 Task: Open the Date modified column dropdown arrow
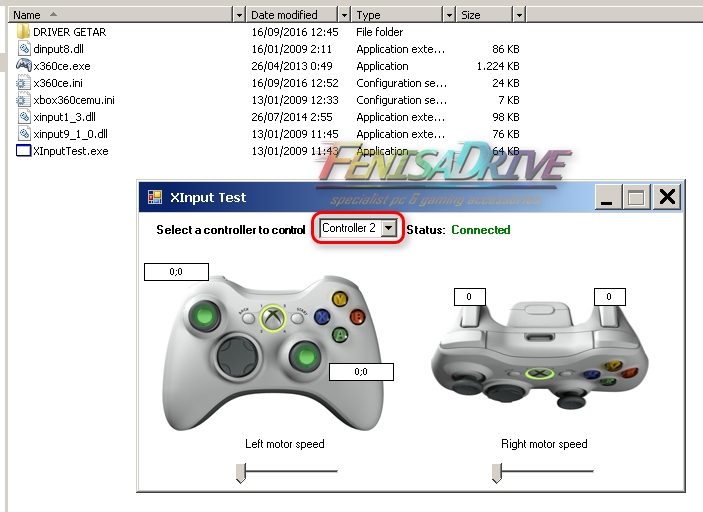pos(344,15)
